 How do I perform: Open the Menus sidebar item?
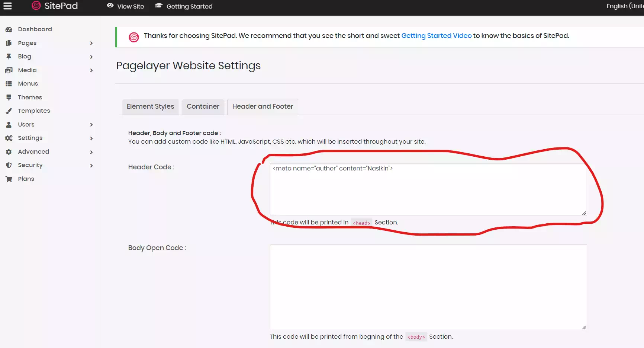point(28,84)
